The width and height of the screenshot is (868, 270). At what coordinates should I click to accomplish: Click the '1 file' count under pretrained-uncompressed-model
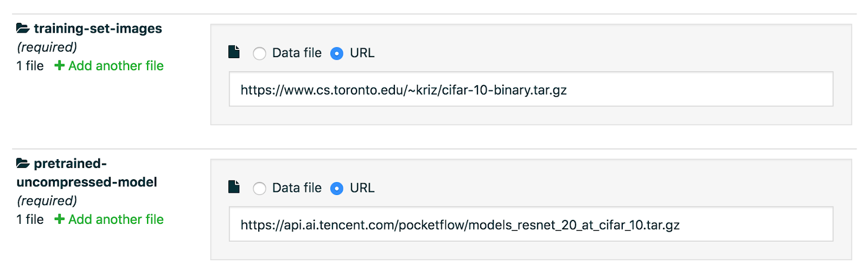coord(30,219)
